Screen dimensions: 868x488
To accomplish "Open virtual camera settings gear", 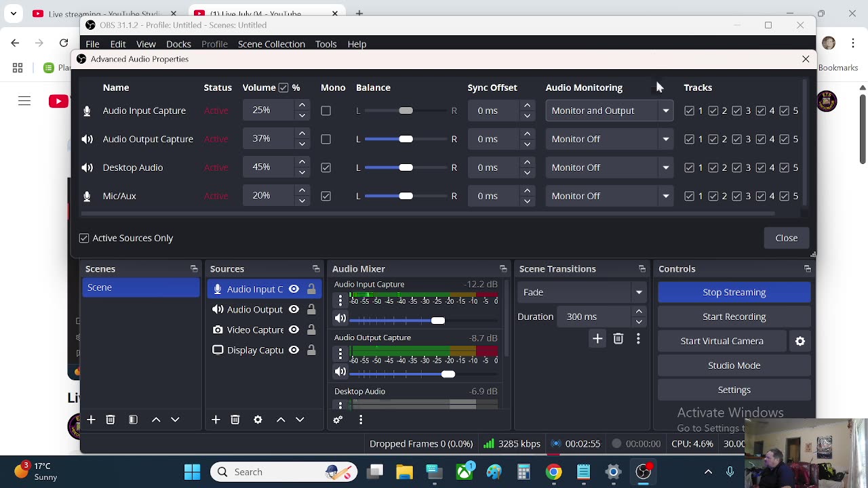I will coord(800,341).
